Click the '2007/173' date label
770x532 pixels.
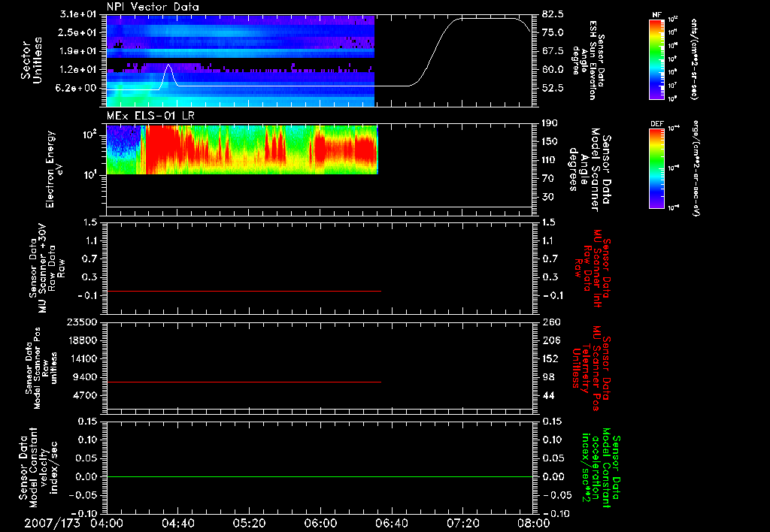(x=53, y=523)
